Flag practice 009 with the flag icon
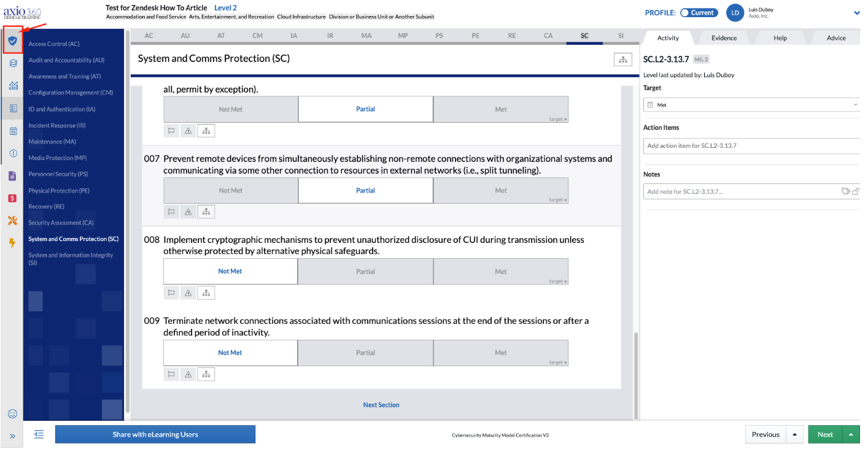This screenshot has height=449, width=868. tap(171, 374)
